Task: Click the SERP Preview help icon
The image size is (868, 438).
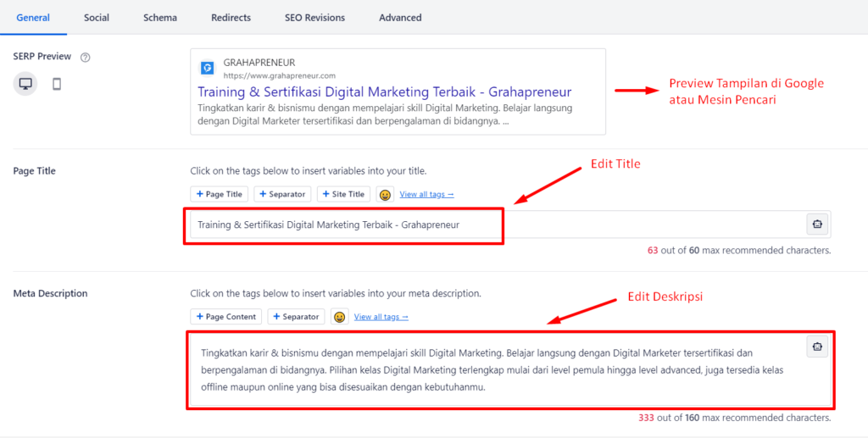Action: (86, 57)
